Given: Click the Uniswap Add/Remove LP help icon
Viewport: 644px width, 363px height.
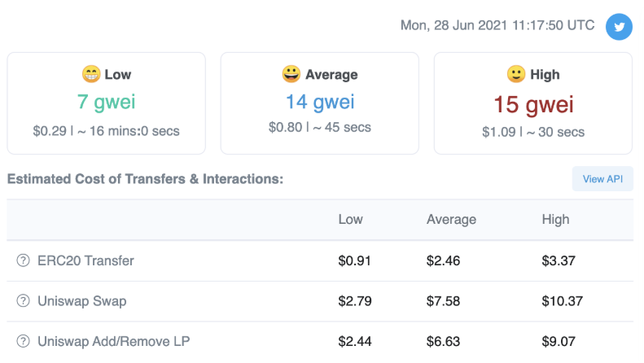Looking at the screenshot, I should [23, 342].
